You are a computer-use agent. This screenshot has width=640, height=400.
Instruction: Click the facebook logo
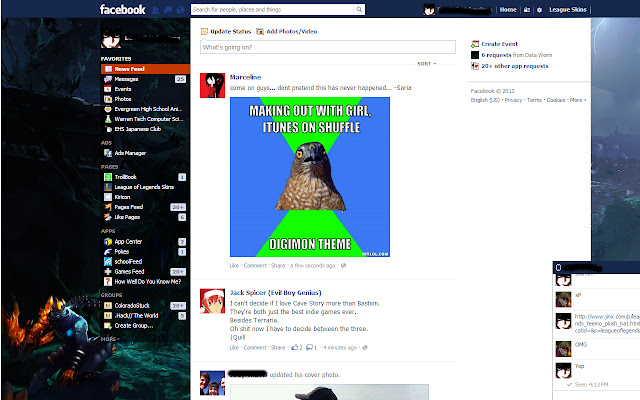(122, 9)
